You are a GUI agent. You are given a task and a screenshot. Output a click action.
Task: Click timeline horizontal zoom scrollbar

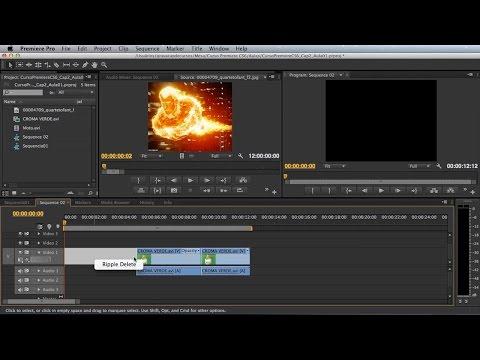click(42, 302)
